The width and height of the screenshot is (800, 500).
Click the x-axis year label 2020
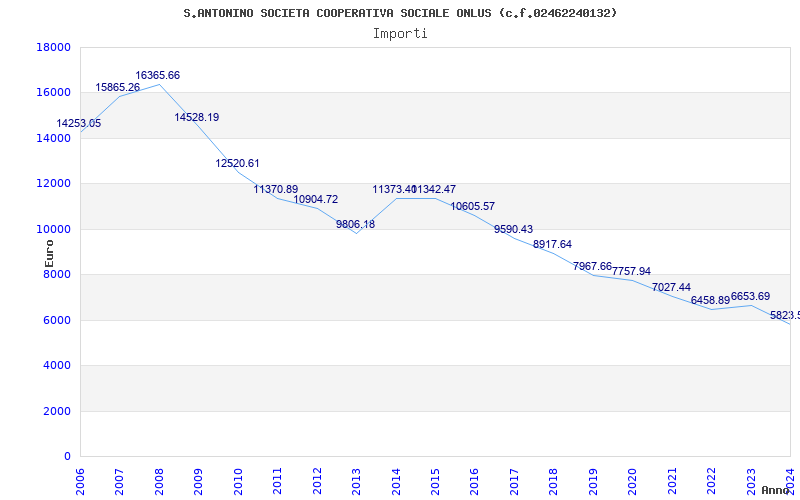633,480
